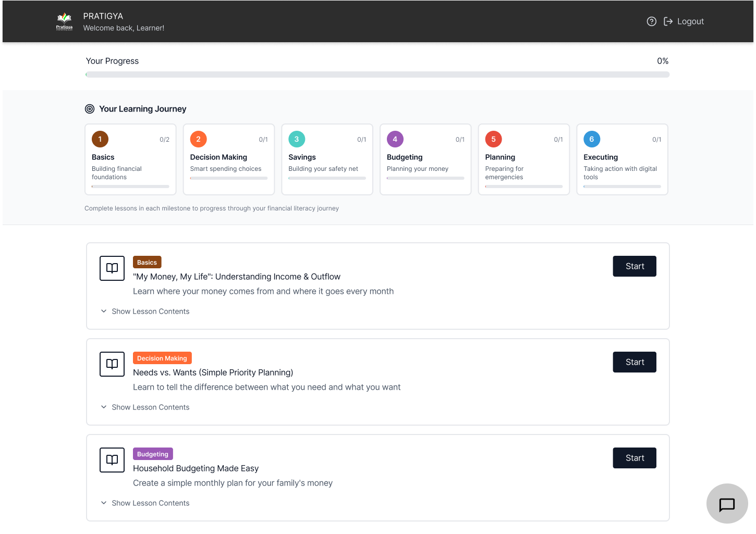
Task: Click 'Planning your money' text
Action: tap(418, 169)
